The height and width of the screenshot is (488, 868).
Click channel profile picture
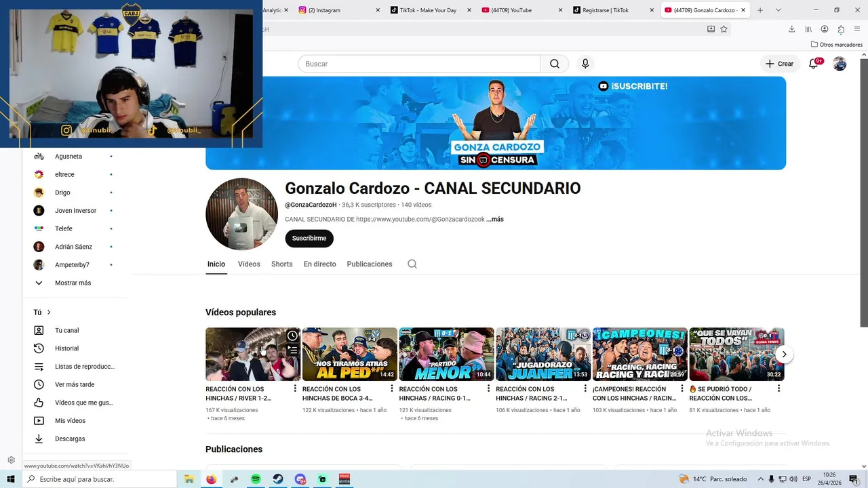click(241, 214)
